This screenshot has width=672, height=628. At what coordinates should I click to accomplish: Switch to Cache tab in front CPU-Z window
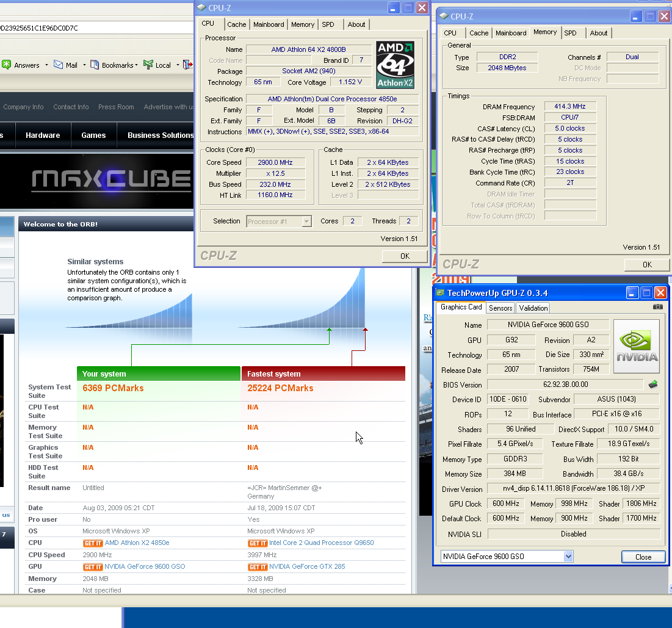click(237, 24)
